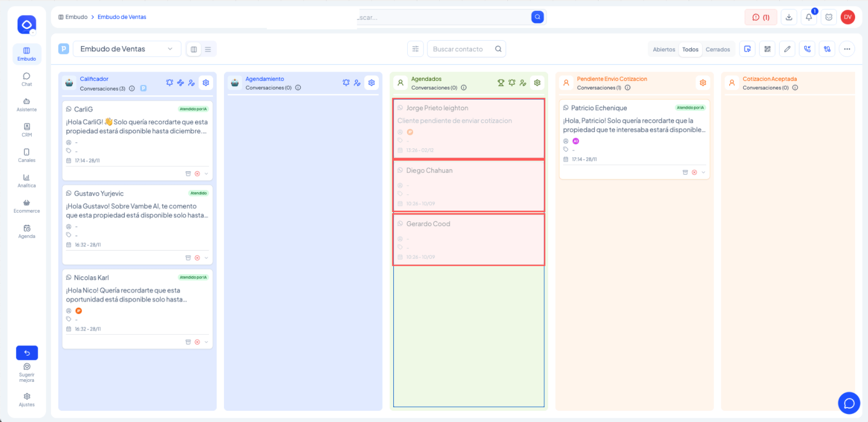
Task: Open the incoming call icon in the toolbar
Action: point(807,49)
